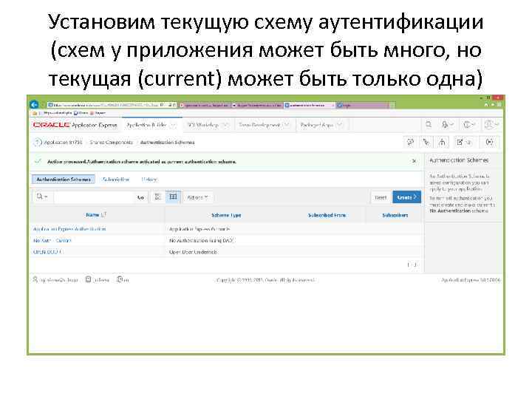The width and height of the screenshot is (532, 399).
Task: Click the Scheme Type column header
Action: pyautogui.click(x=226, y=215)
